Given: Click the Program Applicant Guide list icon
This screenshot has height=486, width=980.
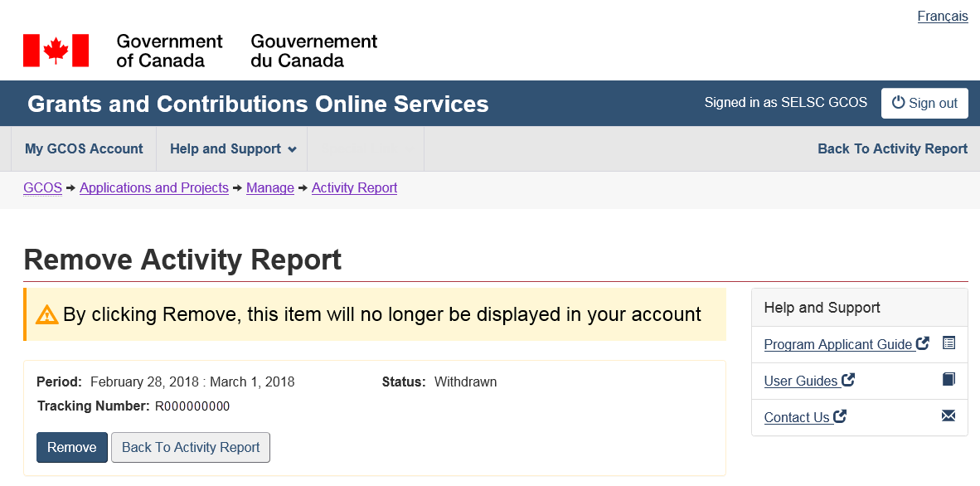Looking at the screenshot, I should click(x=948, y=343).
